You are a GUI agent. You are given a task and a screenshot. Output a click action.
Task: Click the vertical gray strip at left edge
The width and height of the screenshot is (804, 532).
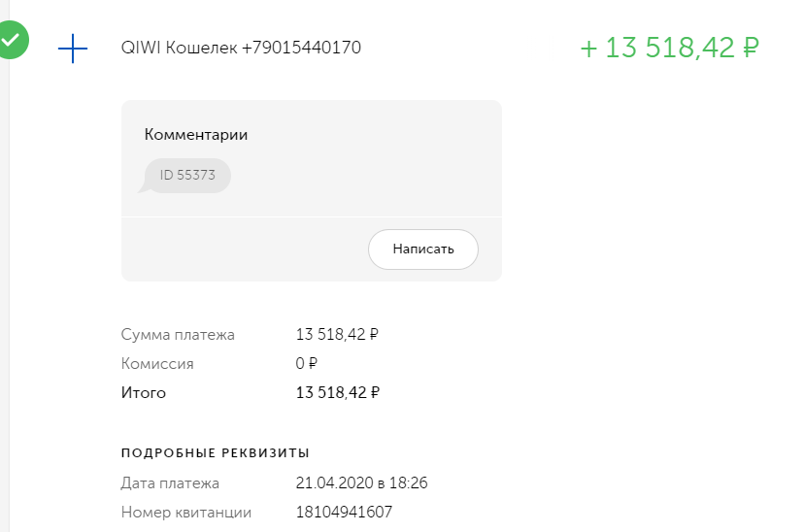point(5,291)
